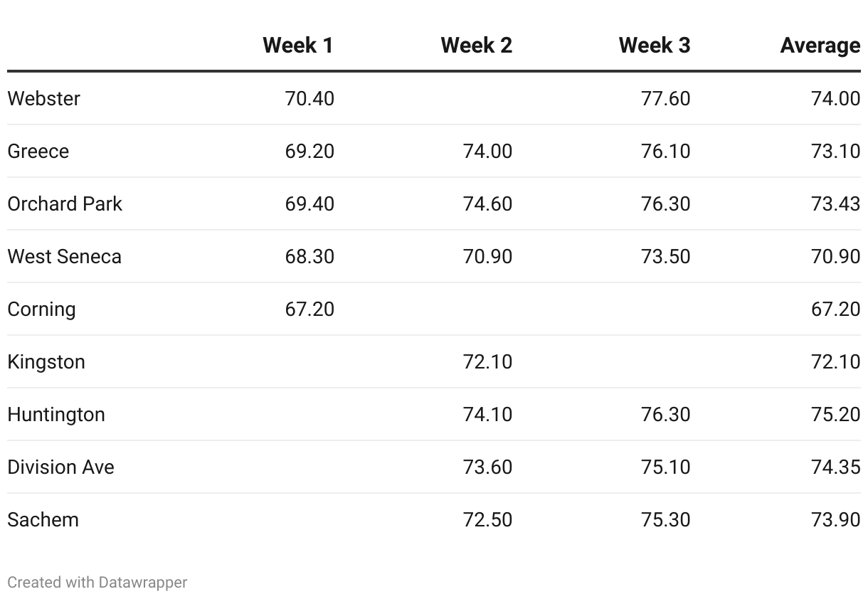Viewport: 868px width, 599px height.
Task: Select the Huntington row label
Action: tap(56, 414)
